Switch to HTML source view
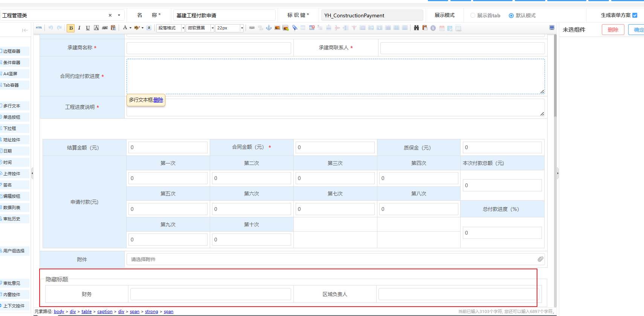The image size is (644, 316). click(x=39, y=28)
